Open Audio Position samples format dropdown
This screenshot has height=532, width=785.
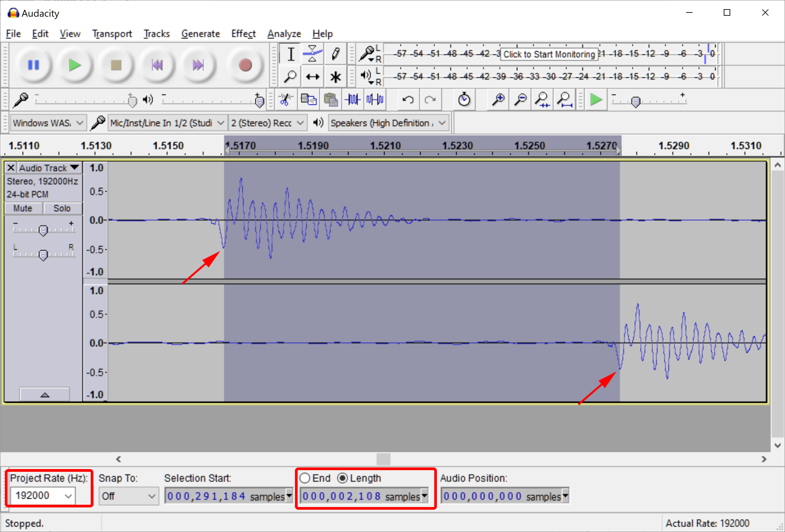(565, 496)
